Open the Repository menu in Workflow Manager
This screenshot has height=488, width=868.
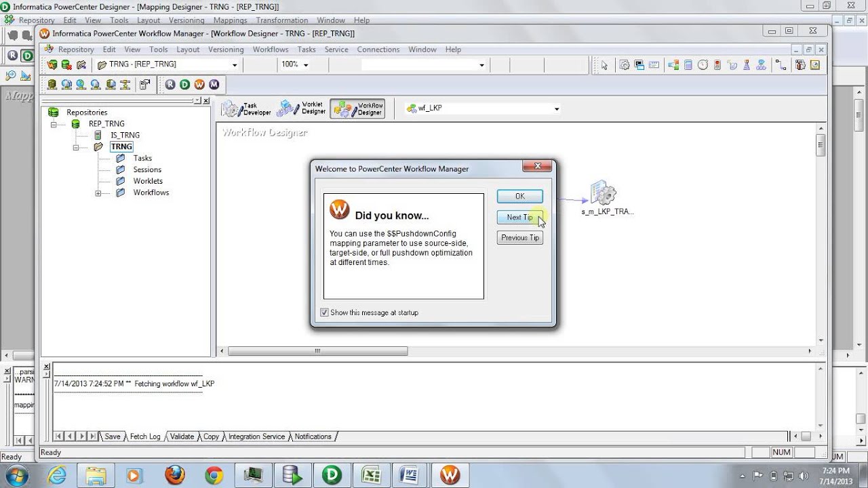coord(76,49)
